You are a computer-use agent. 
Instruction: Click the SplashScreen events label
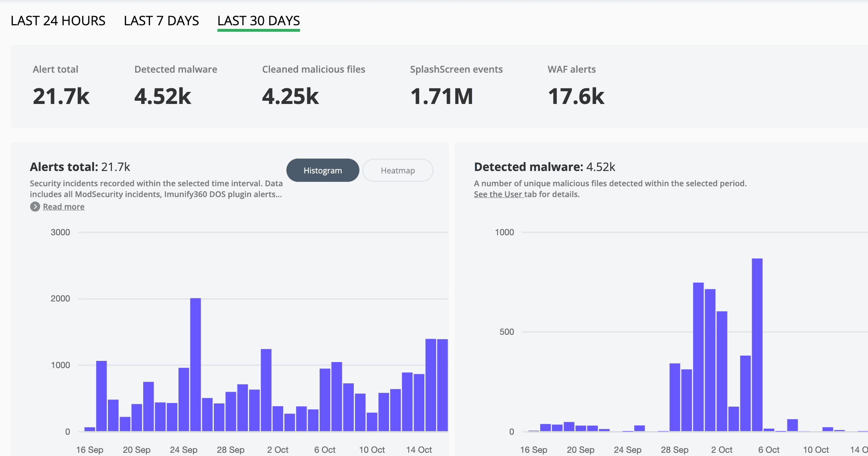(456, 69)
